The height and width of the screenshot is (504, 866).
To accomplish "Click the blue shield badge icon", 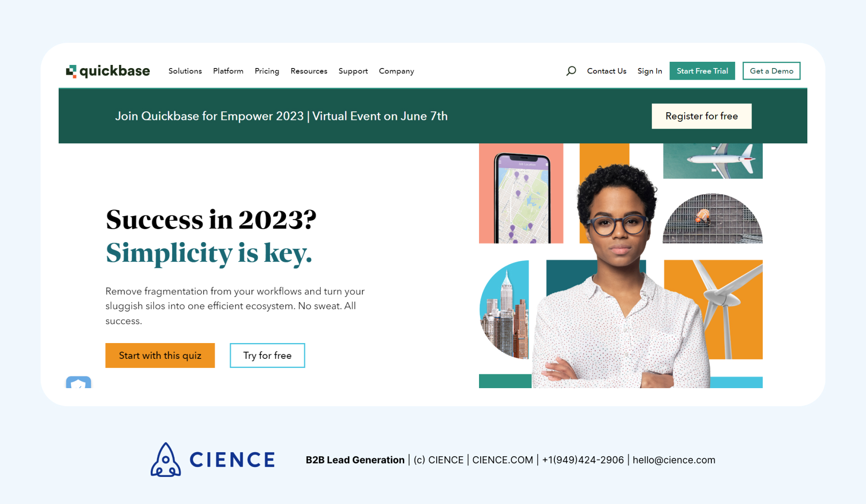I will coord(78,382).
